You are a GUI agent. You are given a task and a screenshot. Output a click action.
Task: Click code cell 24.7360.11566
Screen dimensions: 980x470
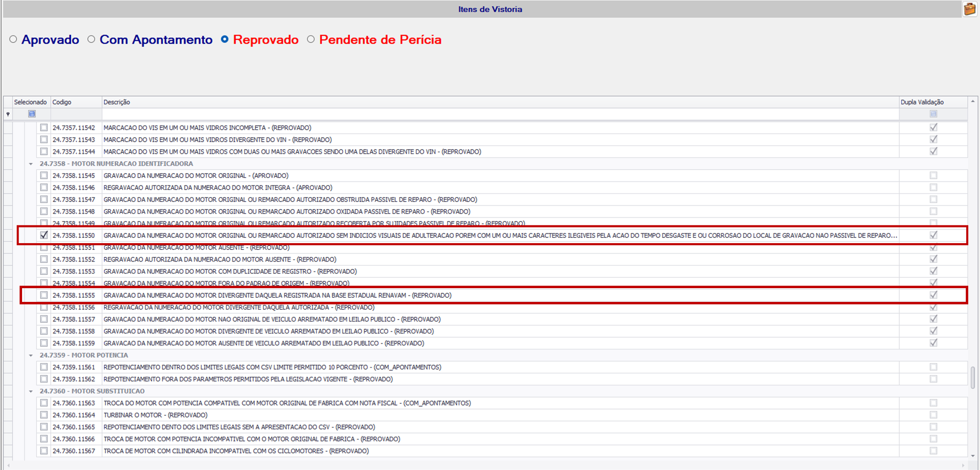click(74, 439)
